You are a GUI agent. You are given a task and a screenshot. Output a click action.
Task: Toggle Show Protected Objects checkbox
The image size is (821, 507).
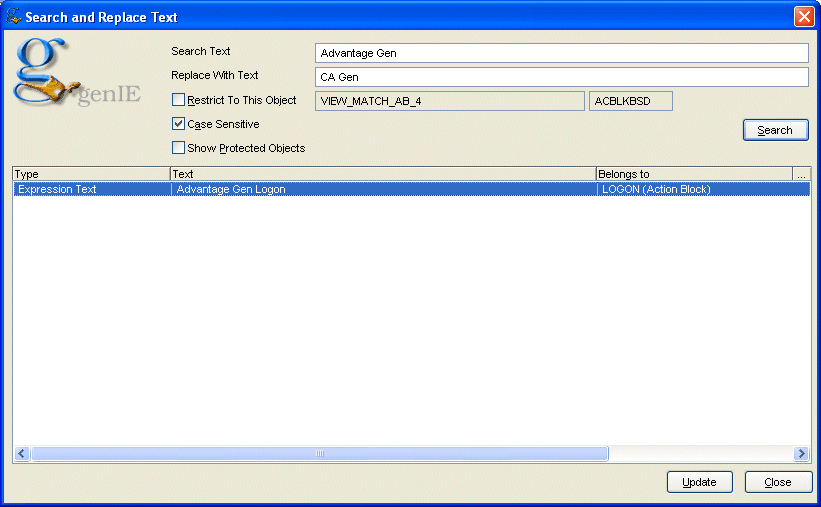(179, 148)
